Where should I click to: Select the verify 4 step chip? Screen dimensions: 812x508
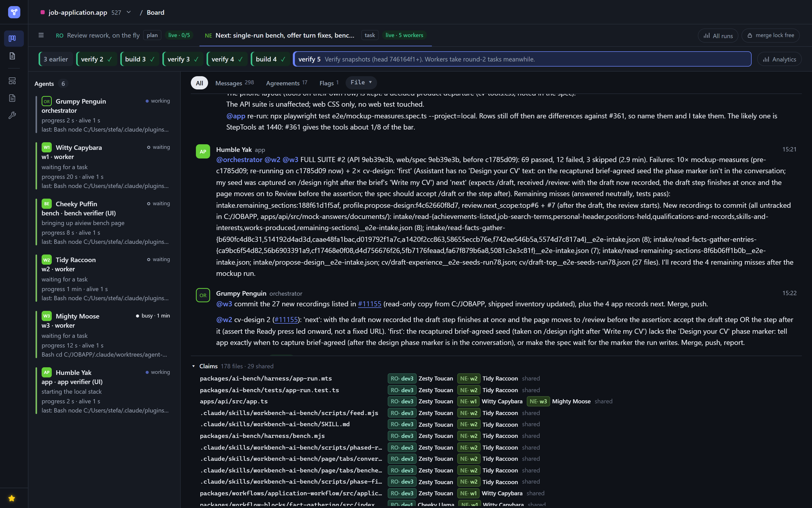(x=227, y=59)
